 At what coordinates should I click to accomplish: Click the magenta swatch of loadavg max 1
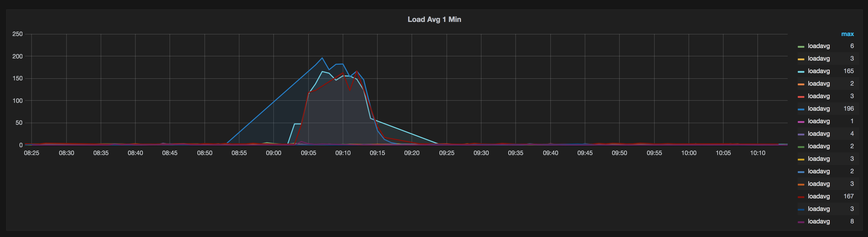point(801,122)
